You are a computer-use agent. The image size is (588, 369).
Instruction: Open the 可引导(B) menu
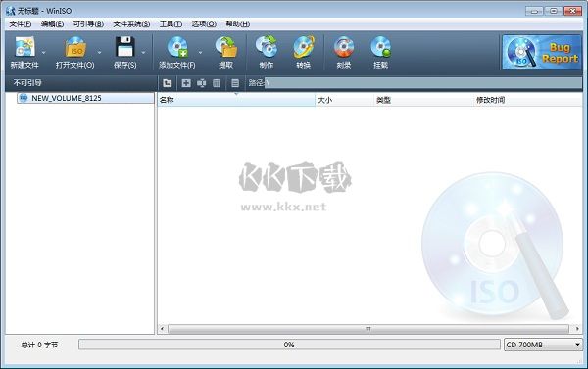pos(88,23)
